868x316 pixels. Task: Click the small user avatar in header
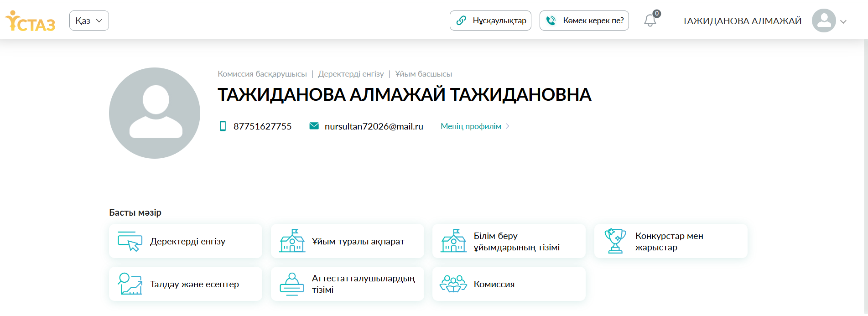pos(824,21)
